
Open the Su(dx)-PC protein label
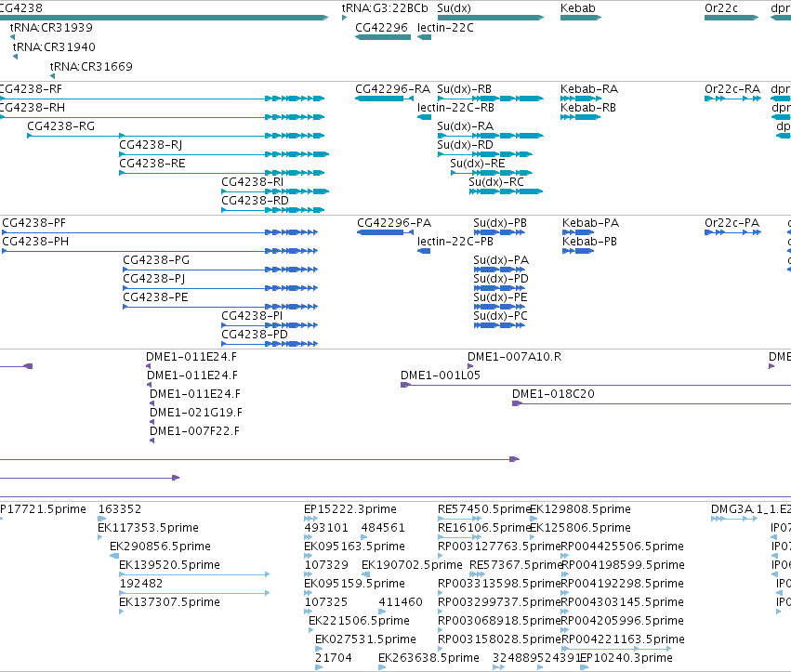(500, 316)
